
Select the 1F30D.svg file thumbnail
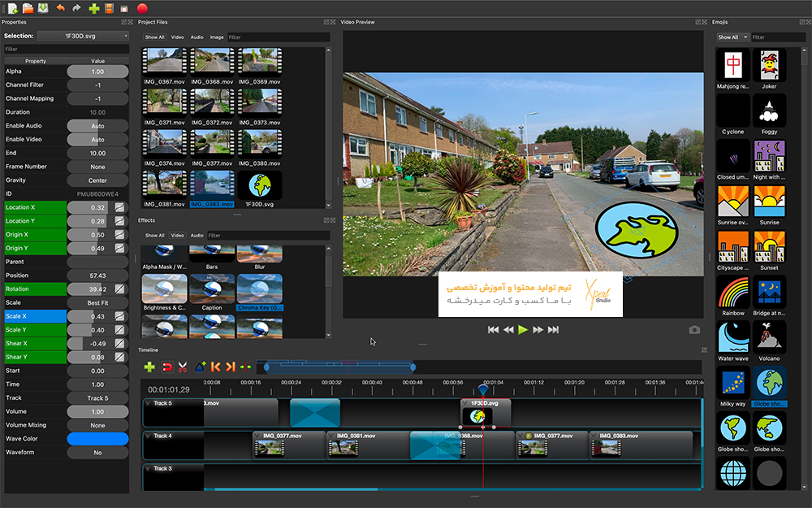point(260,185)
